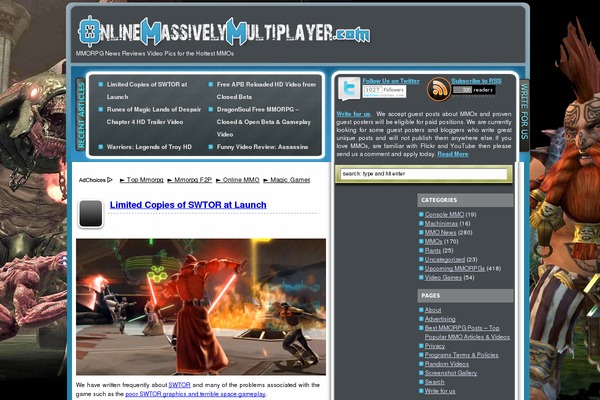Select the Upcoming MMORPGs category
600x400 pixels.
coord(455,268)
